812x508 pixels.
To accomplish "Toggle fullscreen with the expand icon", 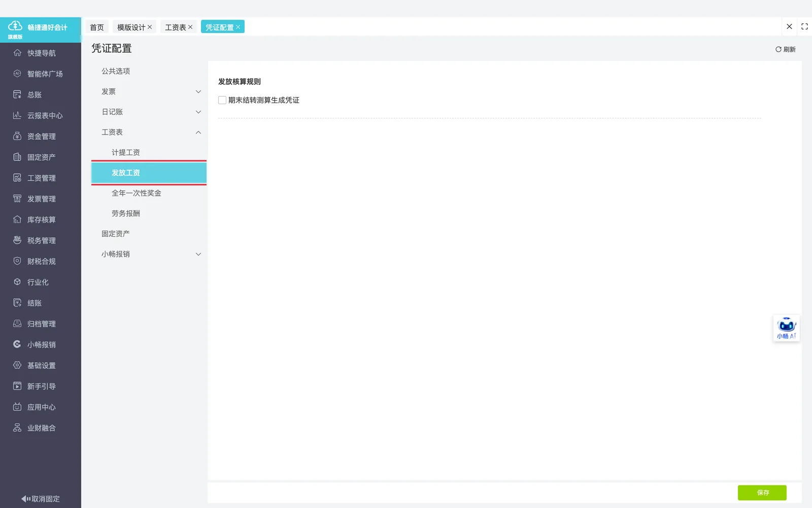I will pyautogui.click(x=804, y=26).
